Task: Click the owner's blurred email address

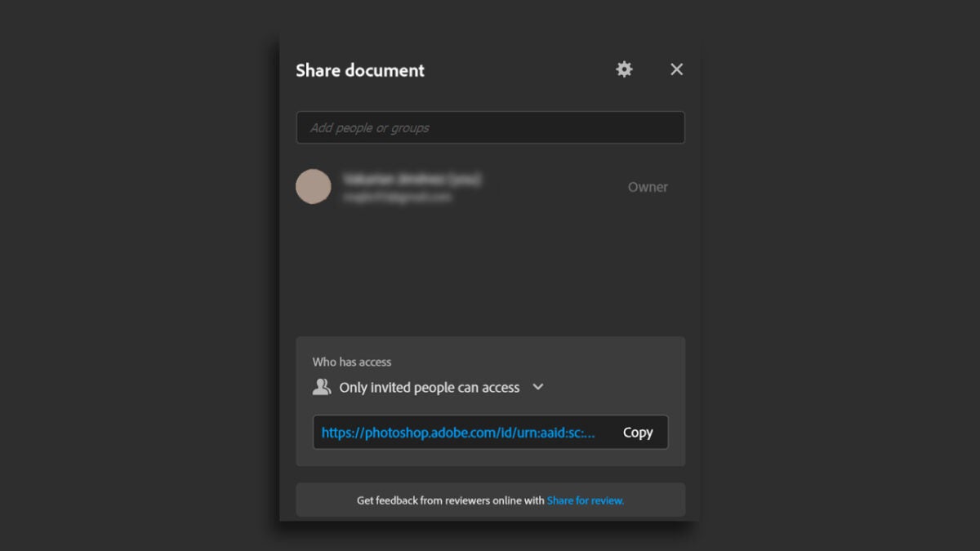Action: point(397,197)
